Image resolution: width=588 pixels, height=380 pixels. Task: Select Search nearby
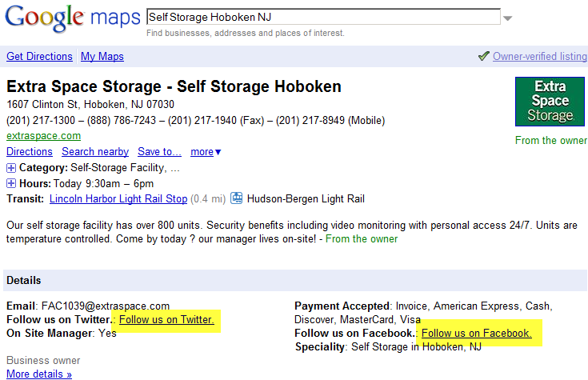(95, 152)
